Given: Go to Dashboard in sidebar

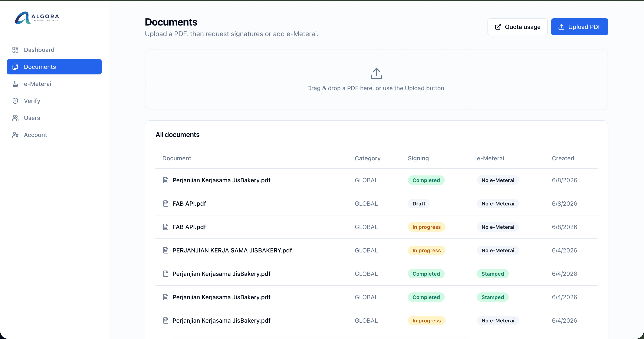Looking at the screenshot, I should pyautogui.click(x=54, y=50).
